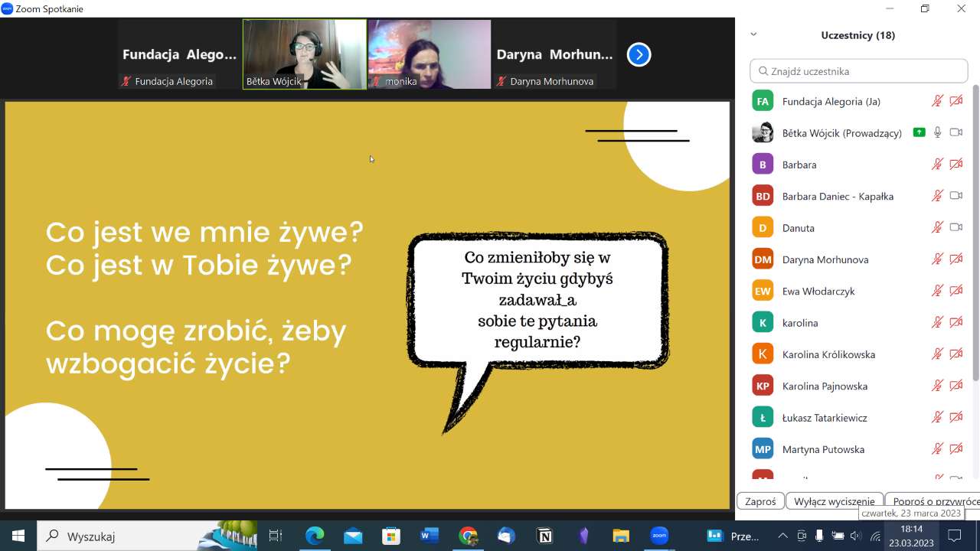Open Google Chrome from the taskbar
The image size is (980, 551).
[468, 536]
